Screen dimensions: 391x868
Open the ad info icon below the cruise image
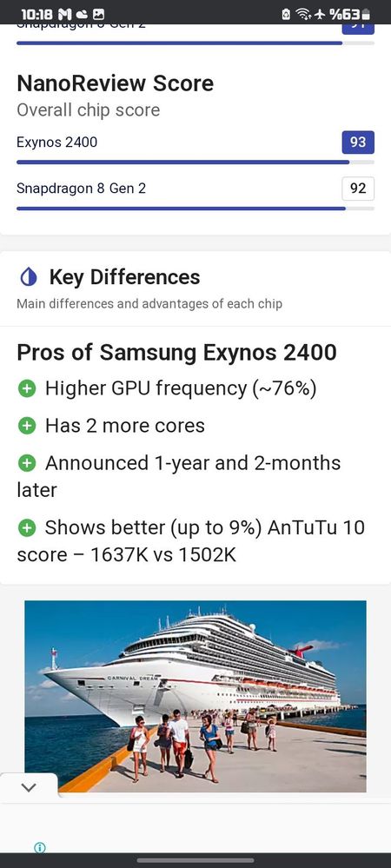click(40, 847)
